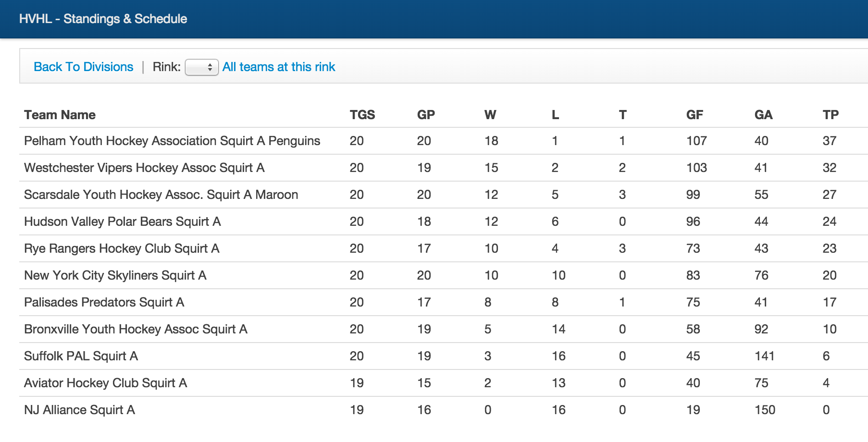868x442 pixels.
Task: Select Hudson Valley Polar Bears Squirt A
Action: pos(123,221)
